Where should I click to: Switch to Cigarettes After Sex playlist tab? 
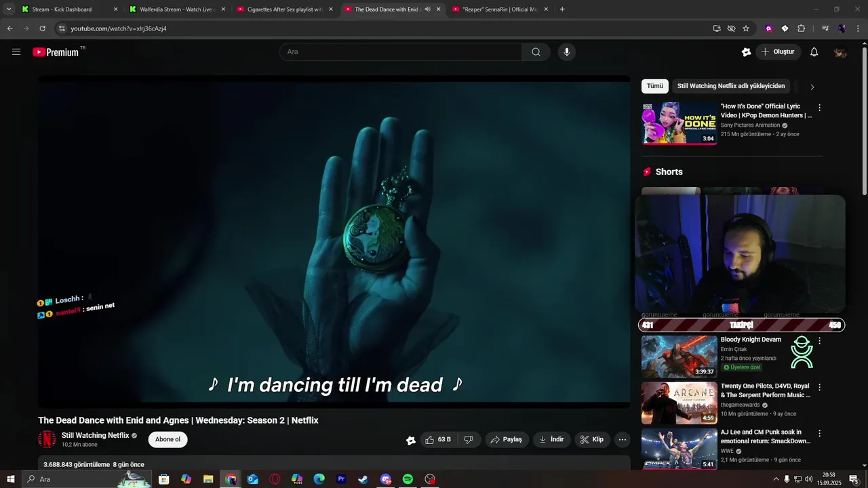coord(283,9)
